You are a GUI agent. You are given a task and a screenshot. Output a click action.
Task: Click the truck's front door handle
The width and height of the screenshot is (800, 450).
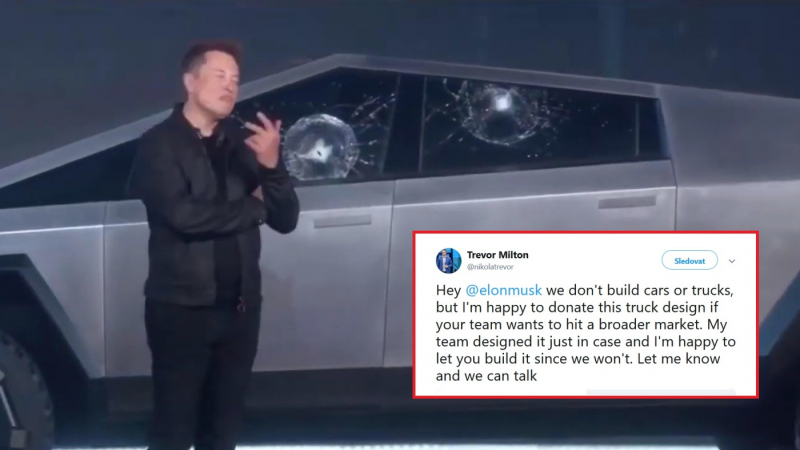[x=342, y=222]
